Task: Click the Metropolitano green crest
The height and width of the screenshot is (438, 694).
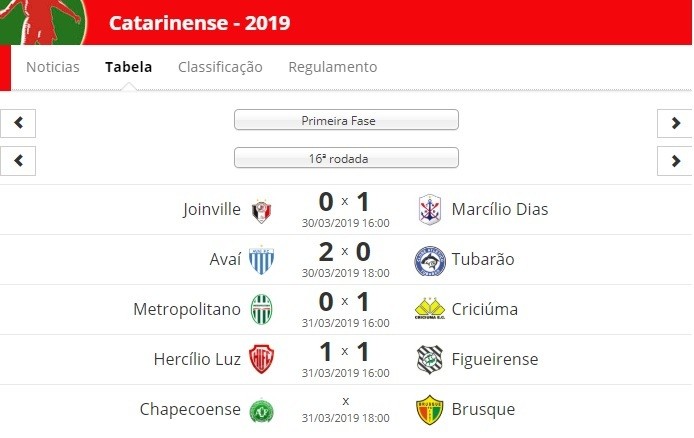Action: click(262, 310)
